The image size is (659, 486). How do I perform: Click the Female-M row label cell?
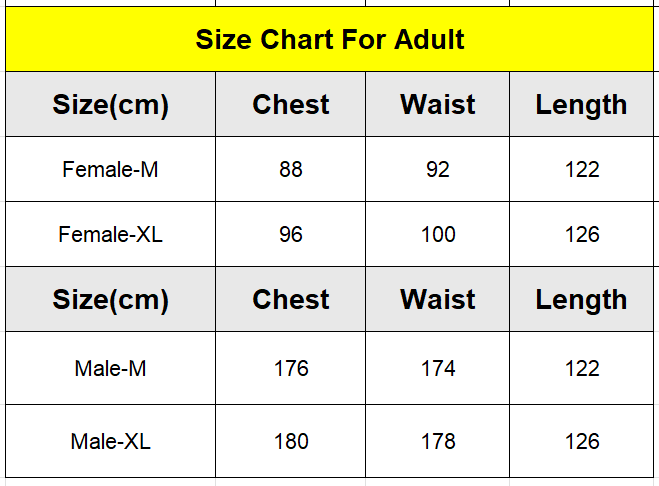[x=111, y=169]
